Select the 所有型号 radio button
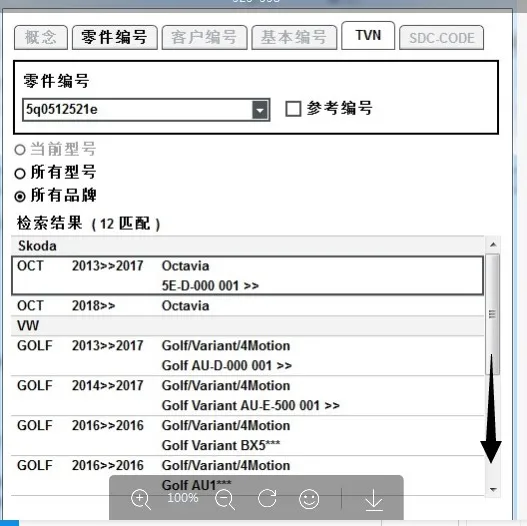 20,173
